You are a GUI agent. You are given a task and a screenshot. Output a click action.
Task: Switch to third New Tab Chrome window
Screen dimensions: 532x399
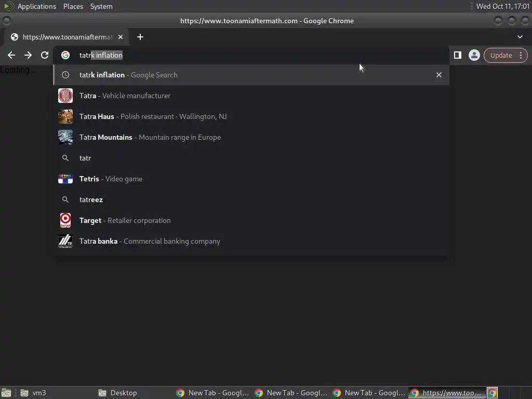(369, 393)
